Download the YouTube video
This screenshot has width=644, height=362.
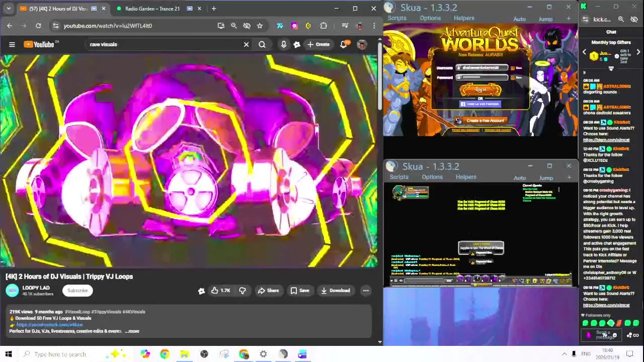(x=335, y=290)
